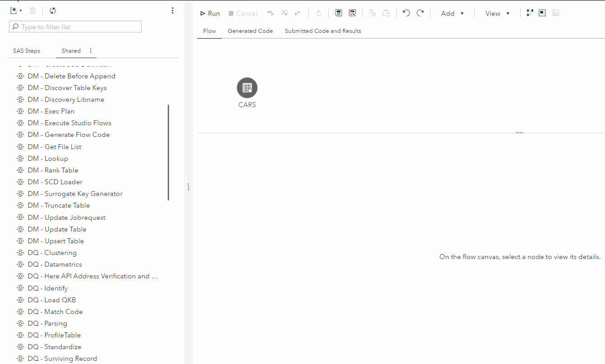
Task: Select DM - Surrogate Key Generator step
Action: tap(75, 194)
